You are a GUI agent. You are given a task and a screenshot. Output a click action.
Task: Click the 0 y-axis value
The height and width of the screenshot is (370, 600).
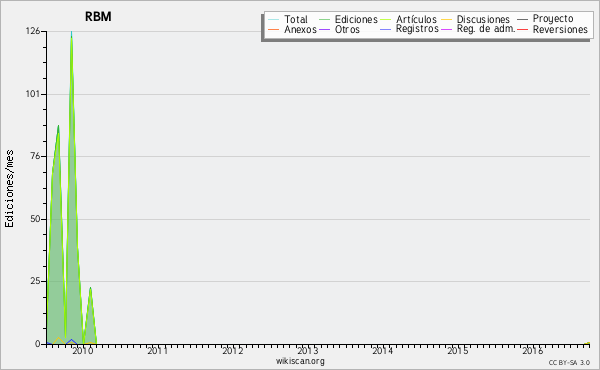click(x=38, y=344)
